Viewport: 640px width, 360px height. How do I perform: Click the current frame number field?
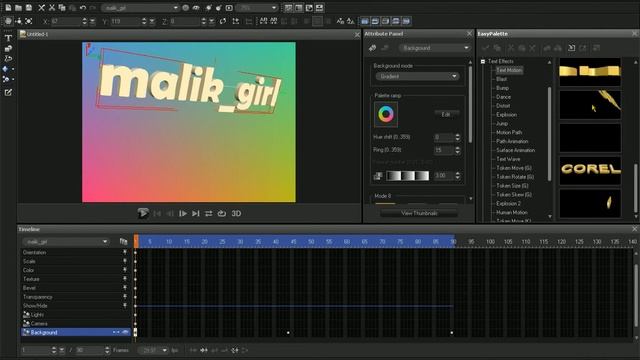click(x=36, y=350)
